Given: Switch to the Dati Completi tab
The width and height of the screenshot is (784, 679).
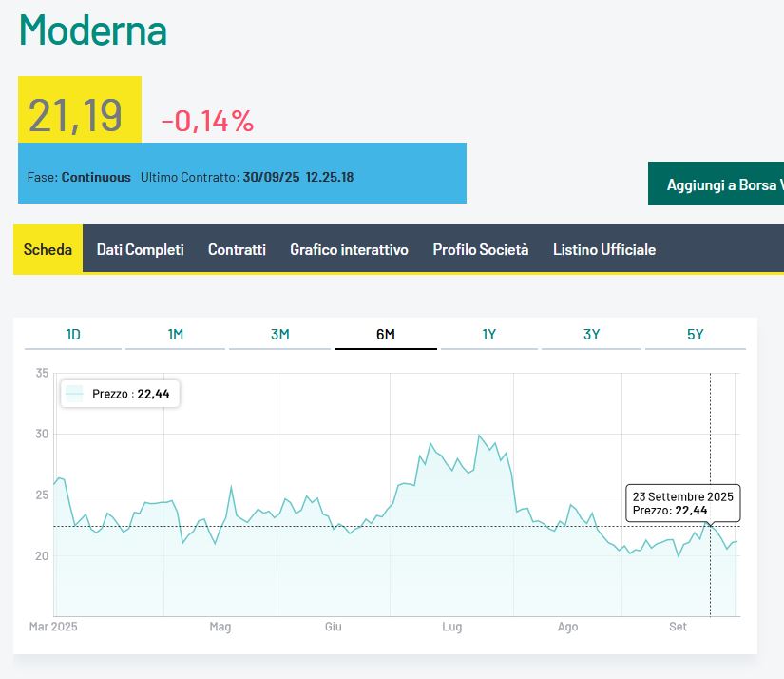Looking at the screenshot, I should coord(140,249).
